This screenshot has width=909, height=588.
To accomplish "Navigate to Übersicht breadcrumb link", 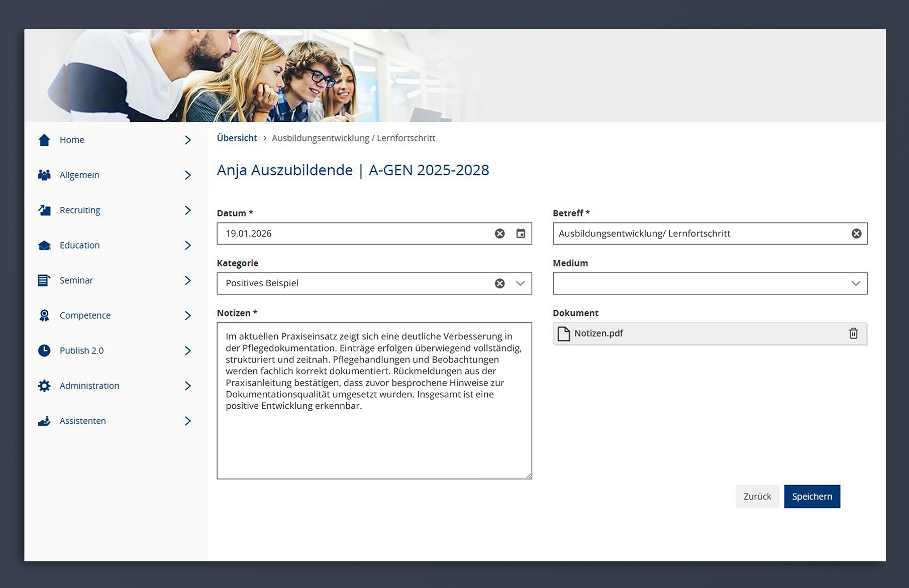I will coord(237,138).
